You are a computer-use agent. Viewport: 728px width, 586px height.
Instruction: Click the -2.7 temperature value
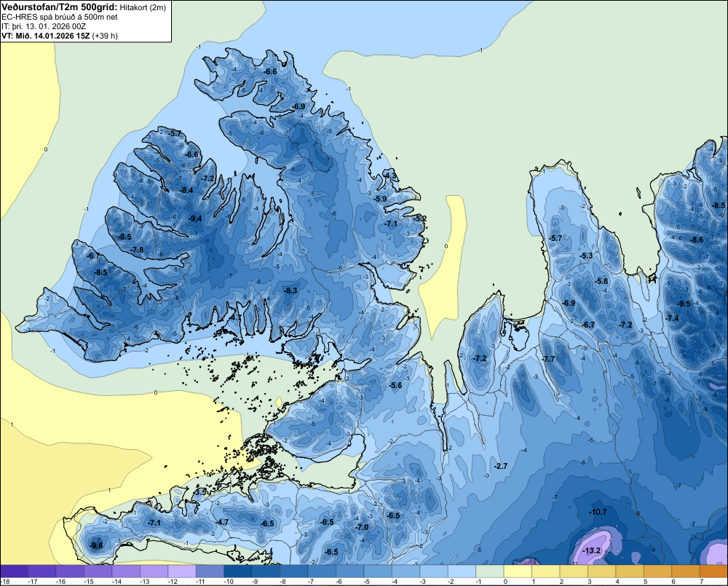point(501,466)
